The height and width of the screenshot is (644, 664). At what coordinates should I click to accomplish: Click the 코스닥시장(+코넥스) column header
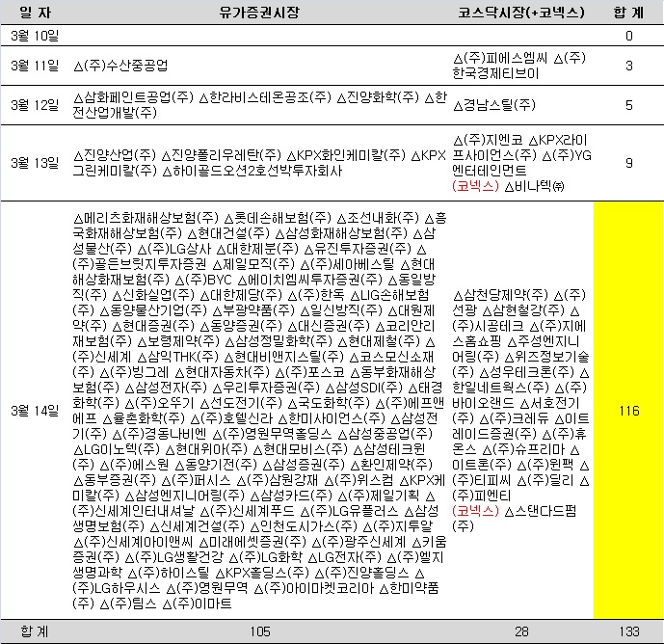coord(521,13)
